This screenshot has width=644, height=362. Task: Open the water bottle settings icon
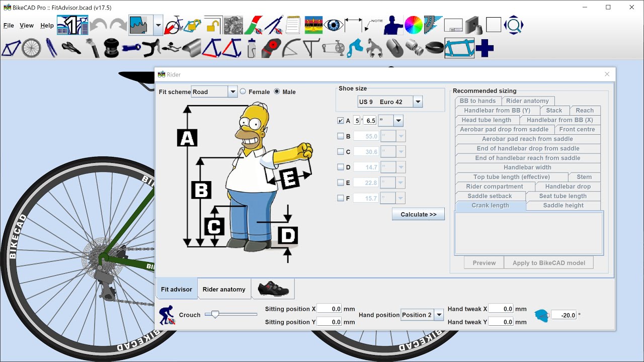252,48
